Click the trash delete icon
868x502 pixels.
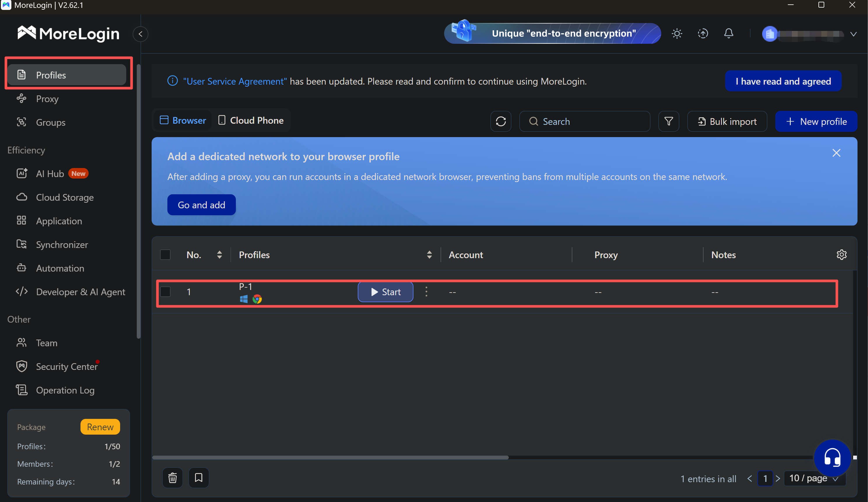tap(173, 477)
